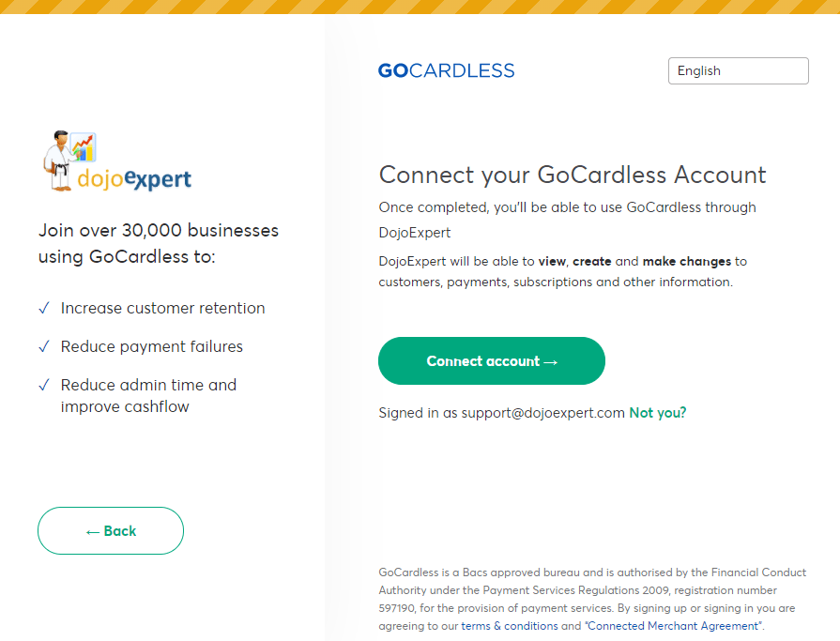840x641 pixels.
Task: Click the "Back" button
Action: pos(110,530)
